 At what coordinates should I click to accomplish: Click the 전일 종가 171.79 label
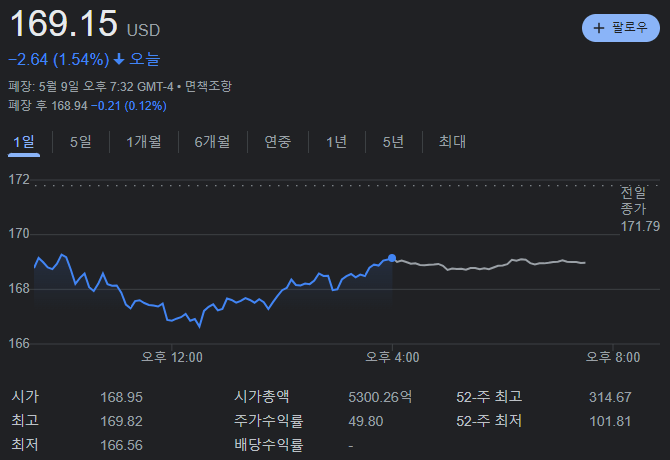[640, 209]
